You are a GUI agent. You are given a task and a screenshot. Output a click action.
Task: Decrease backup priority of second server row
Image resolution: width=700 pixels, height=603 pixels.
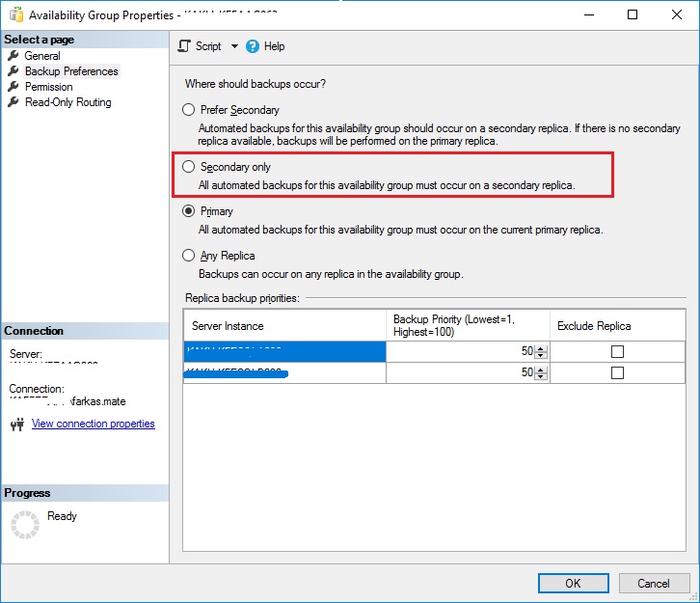pyautogui.click(x=541, y=376)
